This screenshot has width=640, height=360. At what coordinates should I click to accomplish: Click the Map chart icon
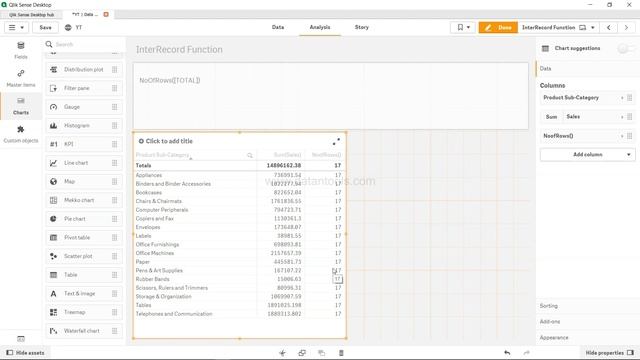click(x=53, y=182)
